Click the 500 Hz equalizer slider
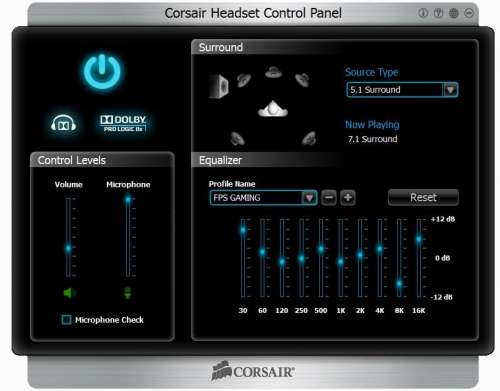500x391 pixels. pyautogui.click(x=321, y=249)
